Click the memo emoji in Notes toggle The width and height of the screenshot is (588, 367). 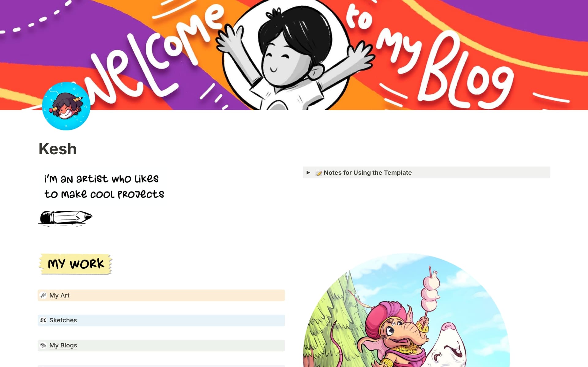click(x=318, y=173)
